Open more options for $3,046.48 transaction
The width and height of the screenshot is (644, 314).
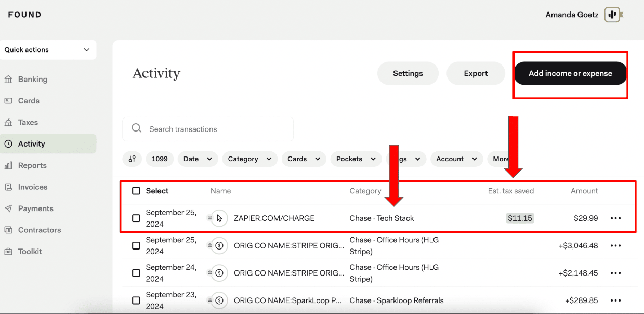(616, 246)
